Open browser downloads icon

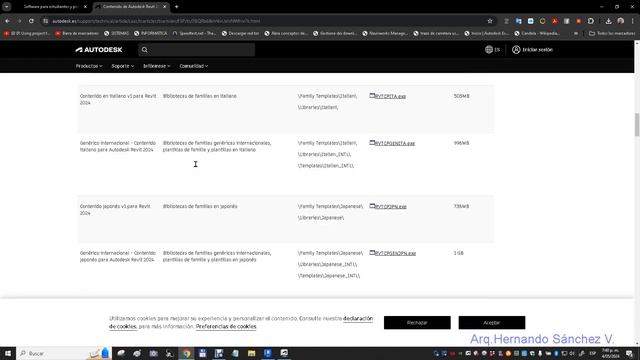tap(608, 21)
